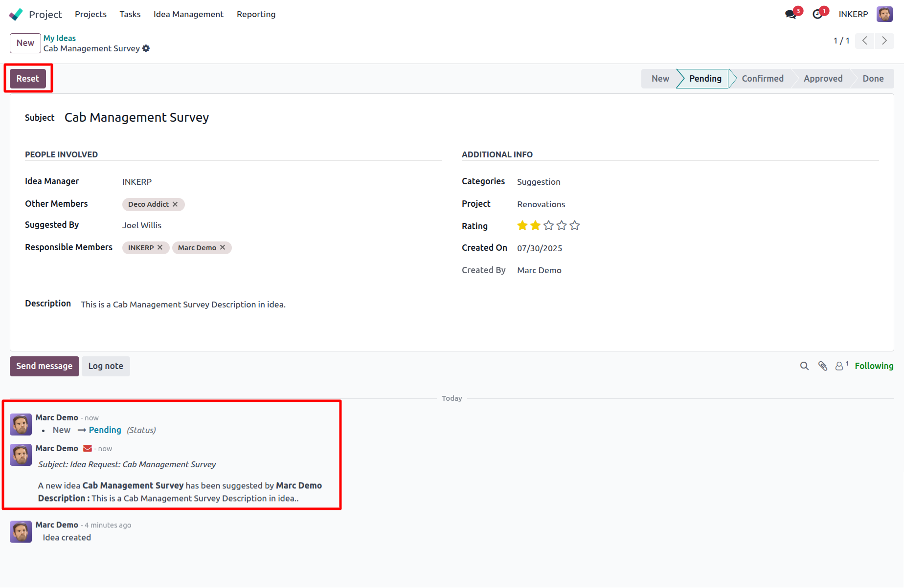Open attachments via the paperclip icon
Image resolution: width=904 pixels, height=588 pixels.
823,366
